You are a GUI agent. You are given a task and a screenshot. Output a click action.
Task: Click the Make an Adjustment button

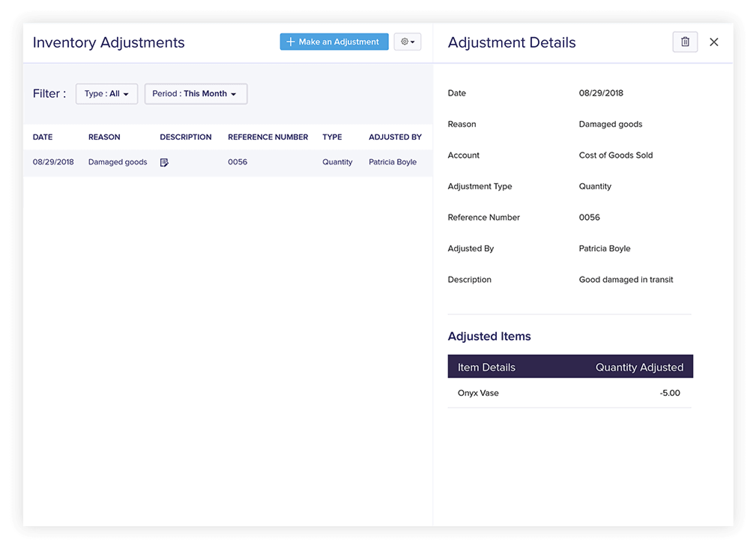334,42
